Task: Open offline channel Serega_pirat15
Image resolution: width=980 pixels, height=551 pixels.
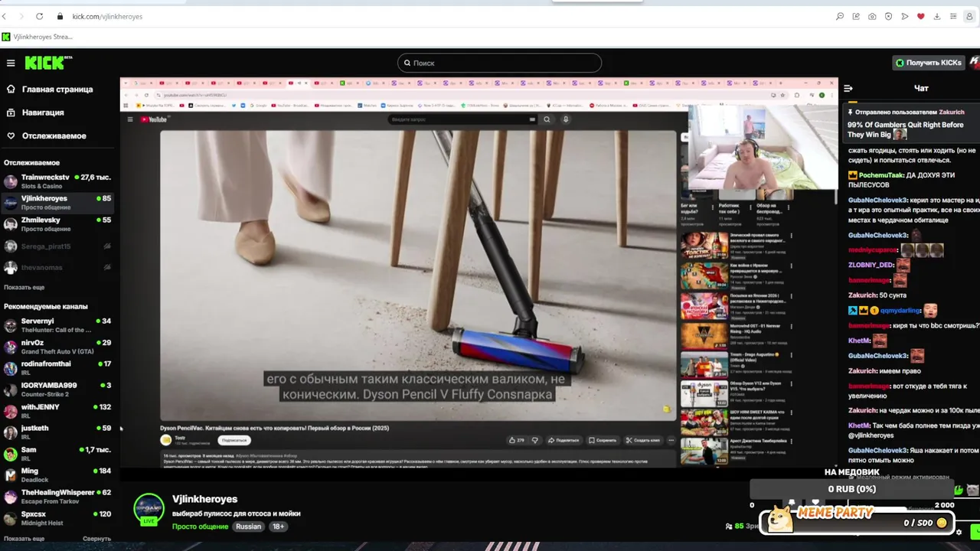Action: [x=58, y=246]
